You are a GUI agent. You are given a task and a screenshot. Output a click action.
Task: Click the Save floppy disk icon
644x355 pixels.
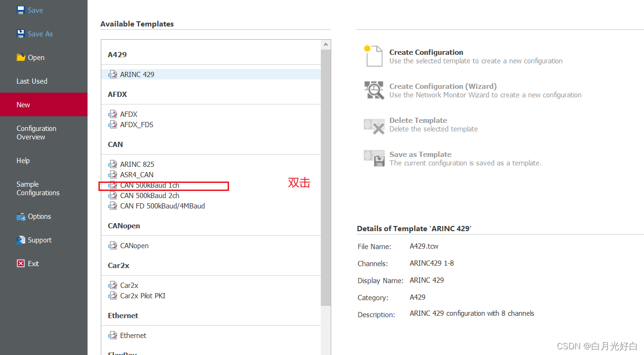coord(21,10)
